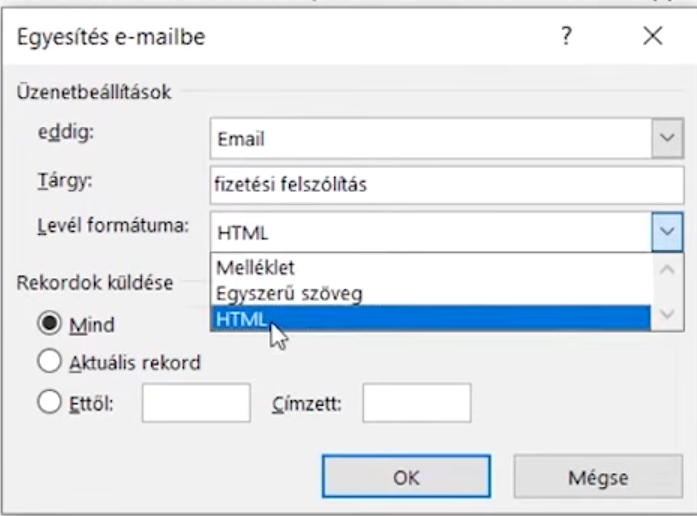The image size is (697, 516).
Task: Select the Mind radio button
Action: tap(49, 324)
